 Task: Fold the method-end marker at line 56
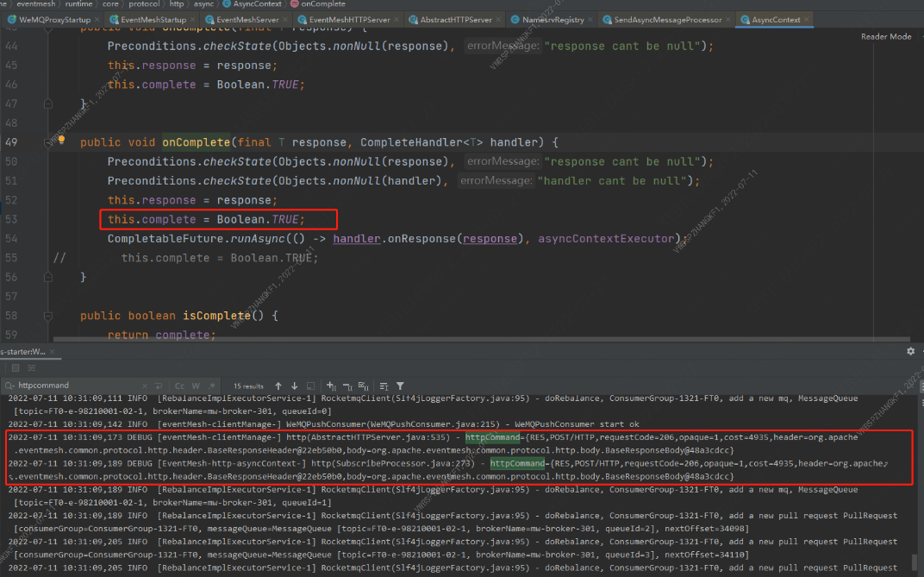47,277
